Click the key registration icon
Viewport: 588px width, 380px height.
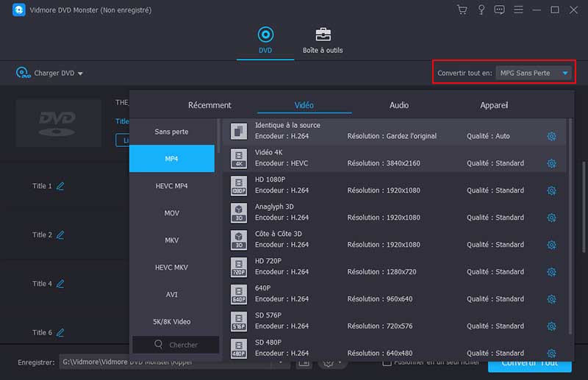tap(481, 10)
